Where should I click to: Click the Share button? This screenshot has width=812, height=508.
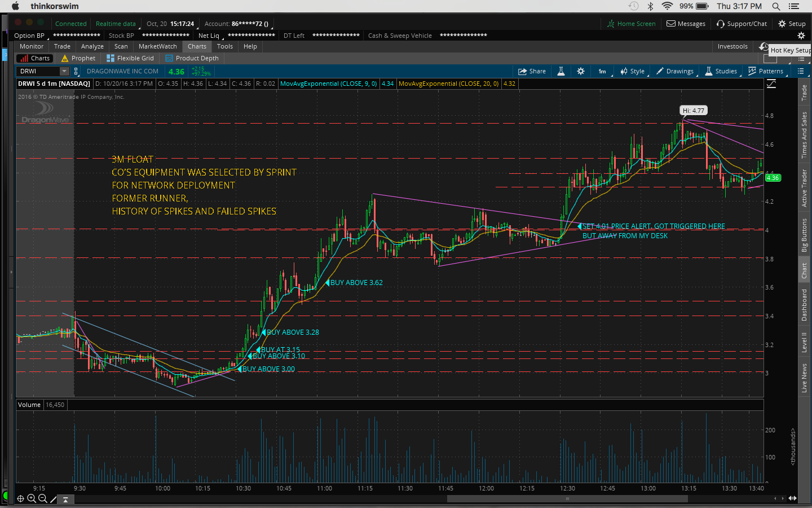click(532, 71)
